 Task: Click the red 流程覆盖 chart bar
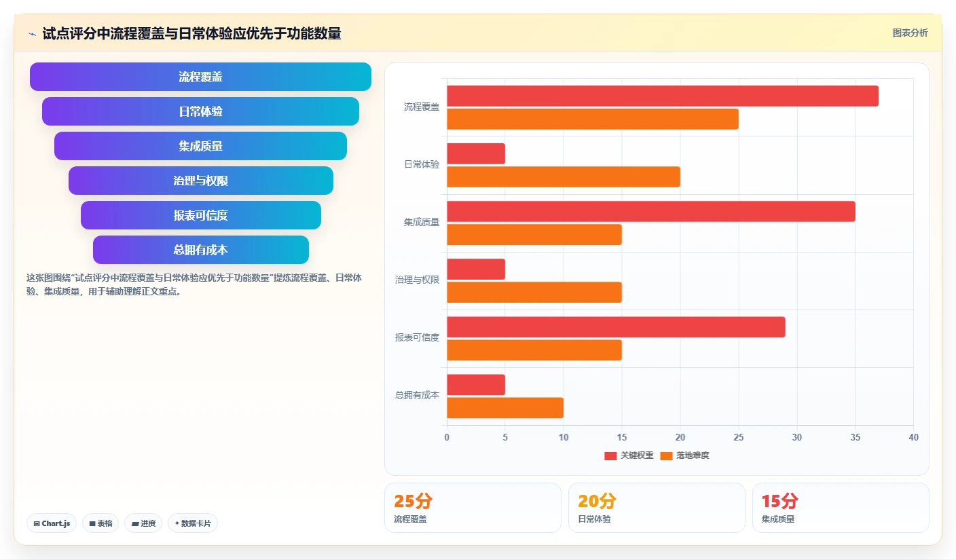pyautogui.click(x=663, y=96)
